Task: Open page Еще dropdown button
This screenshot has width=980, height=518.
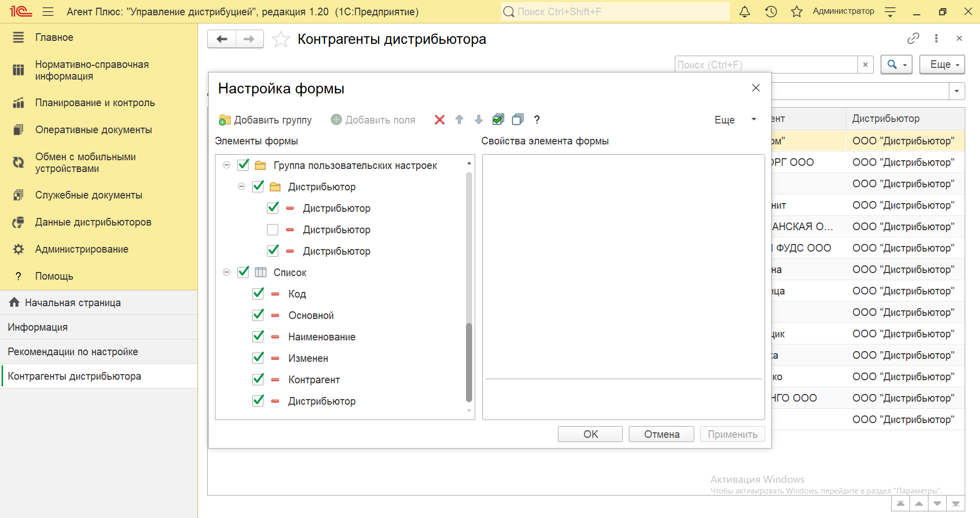Action: 942,65
